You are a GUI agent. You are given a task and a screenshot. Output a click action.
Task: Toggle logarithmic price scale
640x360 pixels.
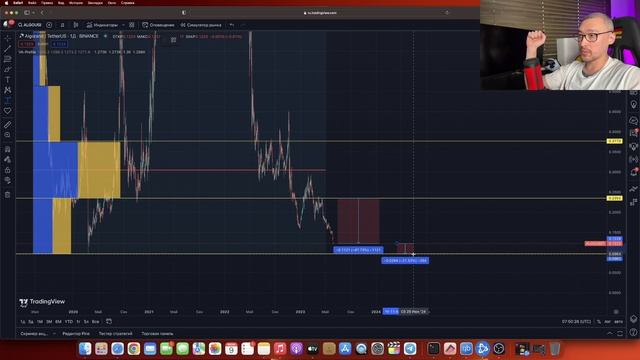[x=607, y=322]
